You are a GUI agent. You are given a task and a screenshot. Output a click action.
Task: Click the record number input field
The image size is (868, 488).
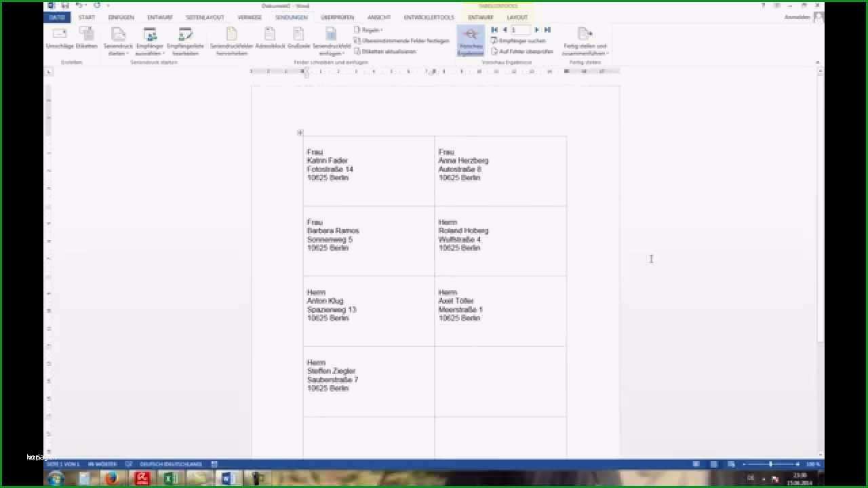pos(520,30)
